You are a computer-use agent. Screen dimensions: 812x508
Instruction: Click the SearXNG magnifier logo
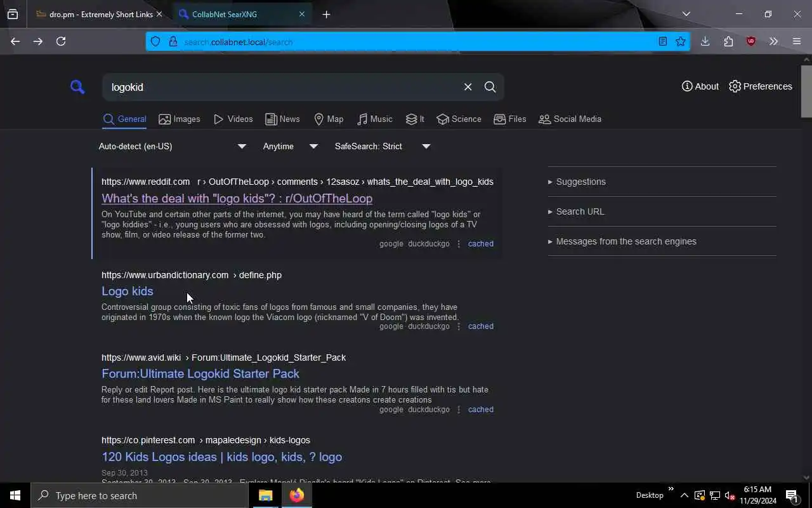77,87
